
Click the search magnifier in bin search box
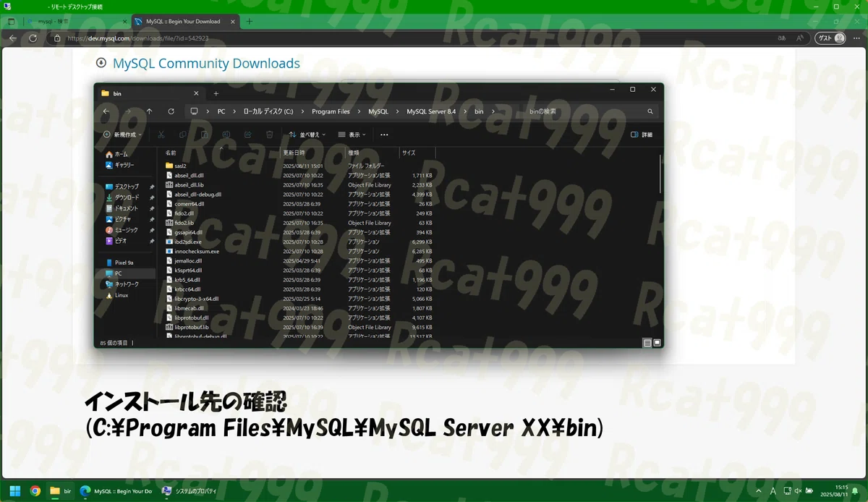click(x=650, y=111)
